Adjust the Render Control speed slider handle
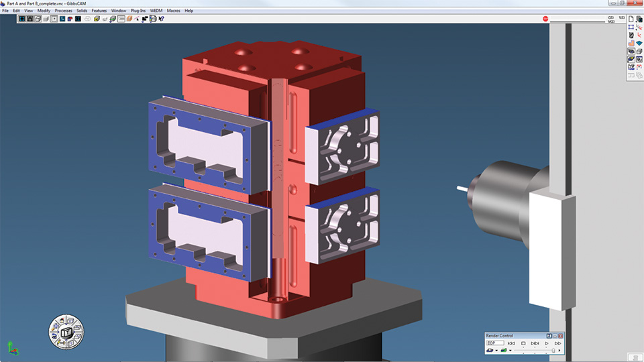 553,350
